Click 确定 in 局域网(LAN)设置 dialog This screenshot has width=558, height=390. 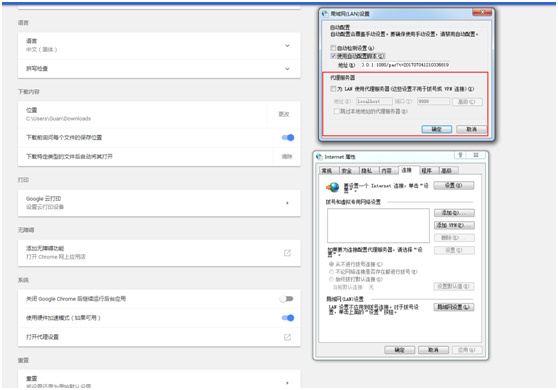pyautogui.click(x=437, y=129)
